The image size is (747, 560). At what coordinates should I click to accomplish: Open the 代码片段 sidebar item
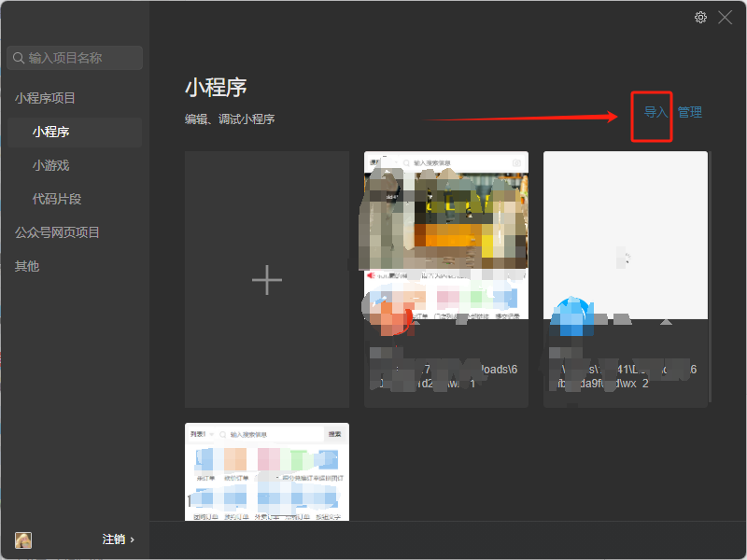[x=57, y=199]
